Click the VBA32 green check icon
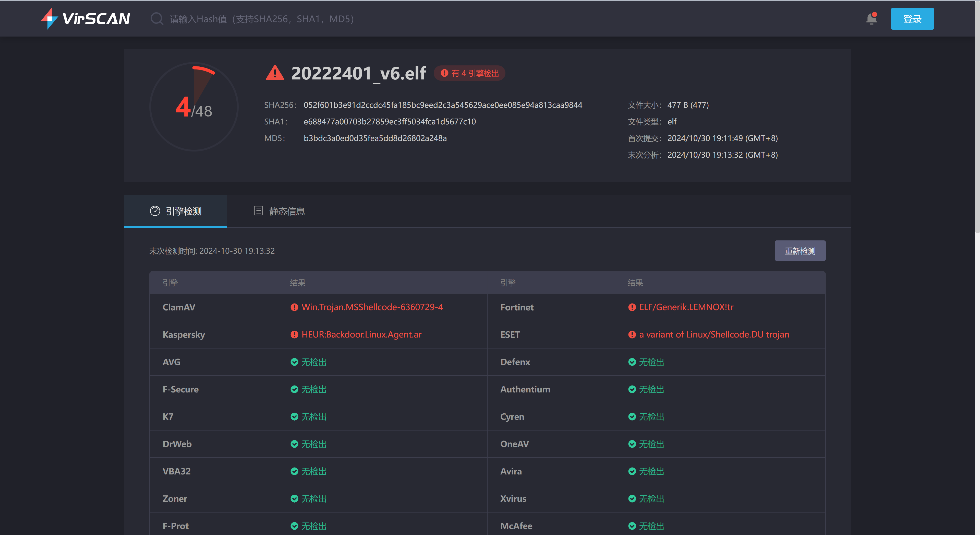Viewport: 980px width, 535px height. (294, 471)
